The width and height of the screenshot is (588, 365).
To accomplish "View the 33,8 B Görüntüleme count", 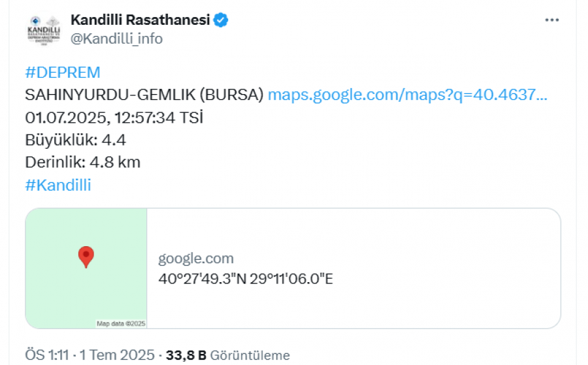I will [228, 355].
